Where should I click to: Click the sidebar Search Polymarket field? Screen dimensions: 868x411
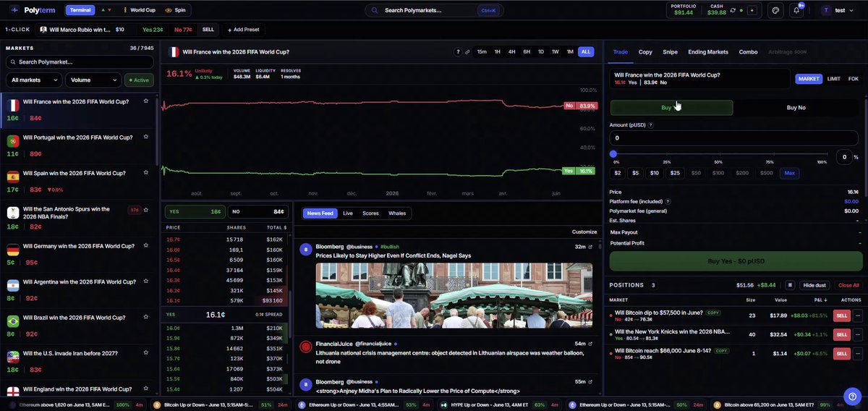(x=79, y=62)
